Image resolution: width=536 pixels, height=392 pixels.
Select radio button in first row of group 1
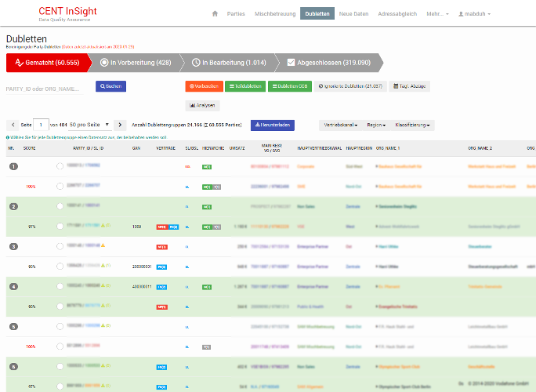click(x=60, y=166)
